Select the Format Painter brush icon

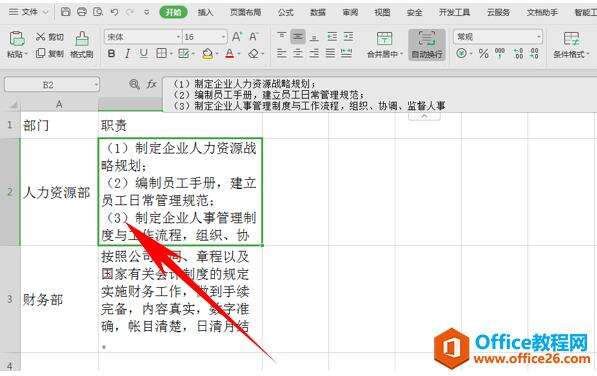click(81, 39)
